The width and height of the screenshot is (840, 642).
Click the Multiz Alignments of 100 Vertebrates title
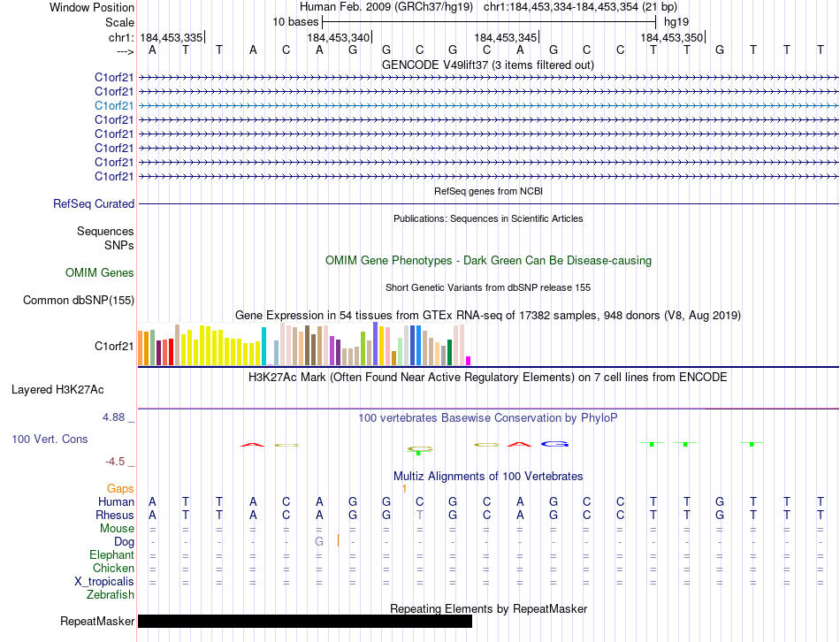pyautogui.click(x=487, y=476)
